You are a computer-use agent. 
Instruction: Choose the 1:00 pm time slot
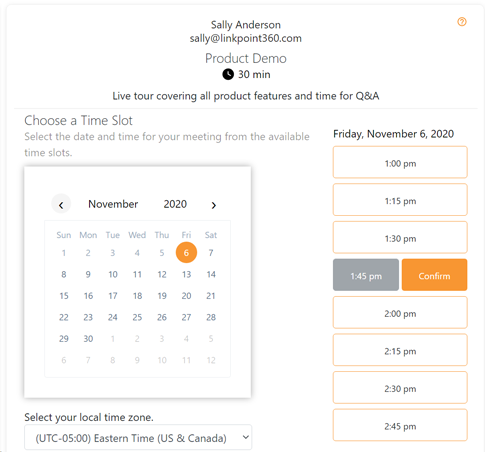point(400,162)
